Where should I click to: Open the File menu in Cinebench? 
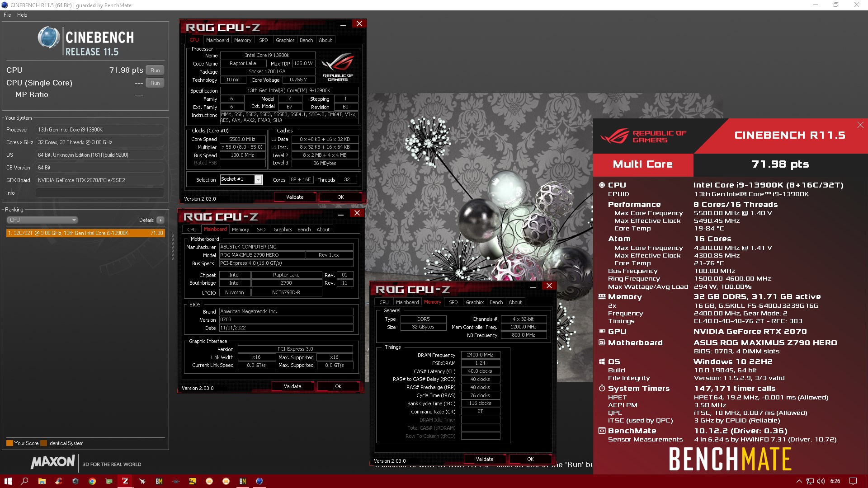tap(7, 15)
